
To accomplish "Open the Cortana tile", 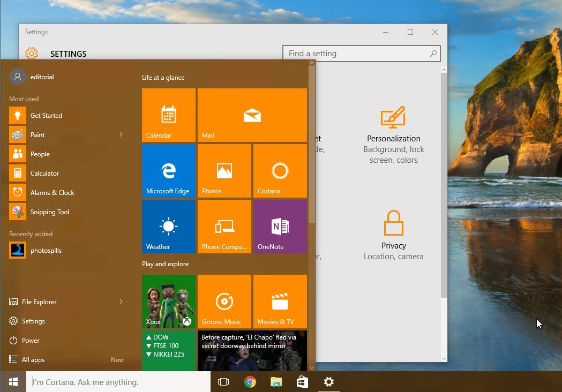I will point(280,171).
